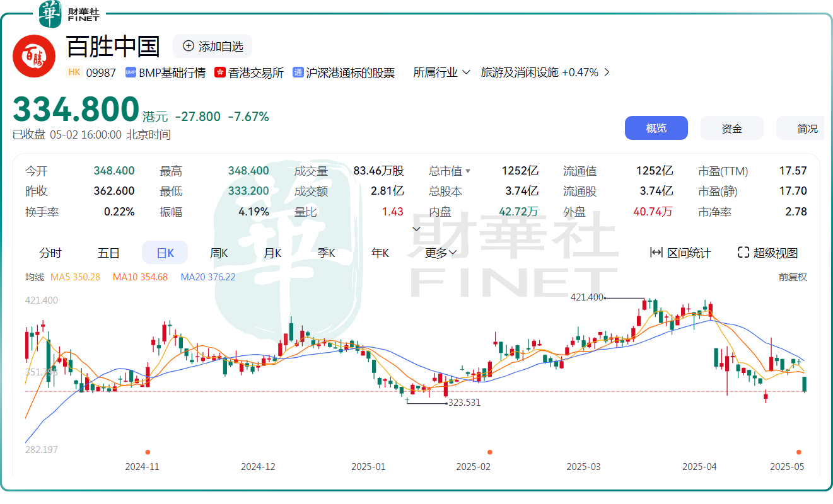
Task: Expand the quote stats with the chevron below 量比
Action: (416, 229)
